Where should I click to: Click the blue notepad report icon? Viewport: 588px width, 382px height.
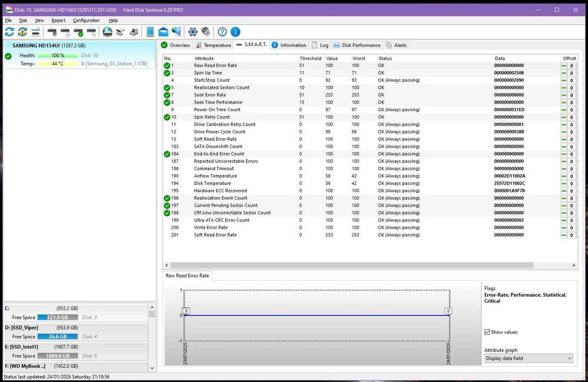click(150, 32)
